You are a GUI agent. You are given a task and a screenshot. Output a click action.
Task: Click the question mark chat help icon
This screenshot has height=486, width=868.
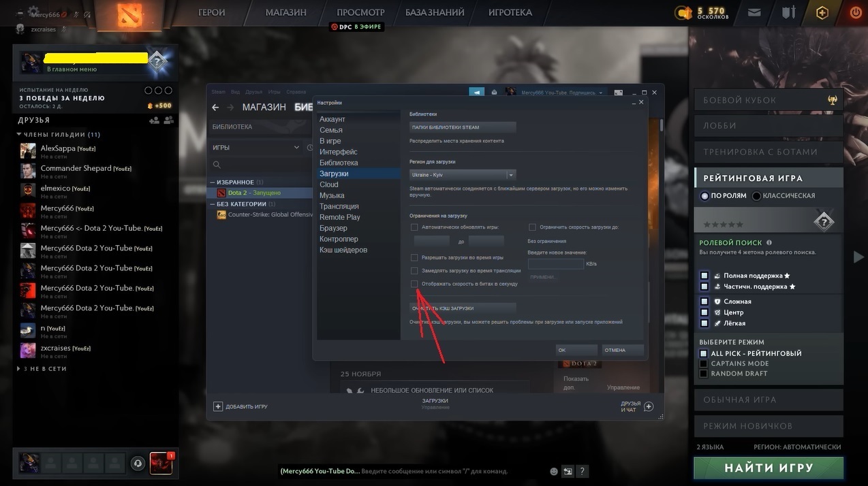click(x=583, y=471)
